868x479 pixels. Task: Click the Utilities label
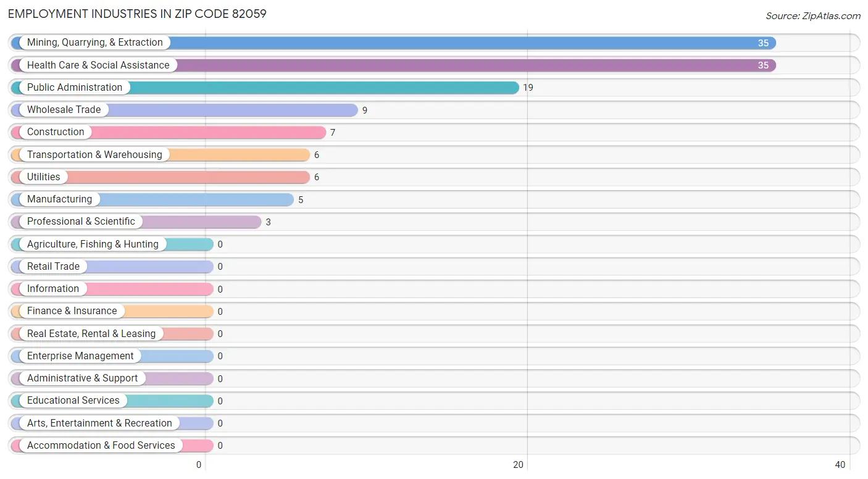click(x=44, y=177)
